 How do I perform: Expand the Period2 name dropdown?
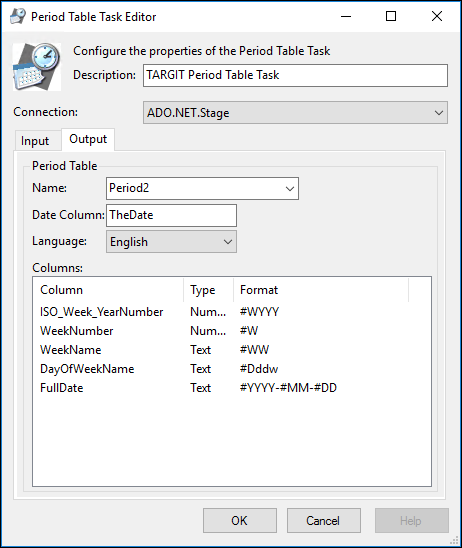tap(202, 188)
